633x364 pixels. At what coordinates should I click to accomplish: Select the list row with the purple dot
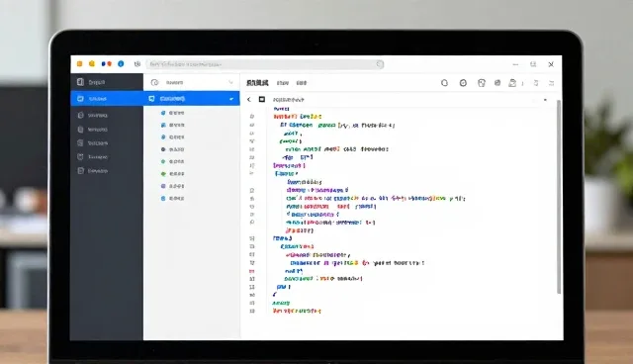(191, 186)
